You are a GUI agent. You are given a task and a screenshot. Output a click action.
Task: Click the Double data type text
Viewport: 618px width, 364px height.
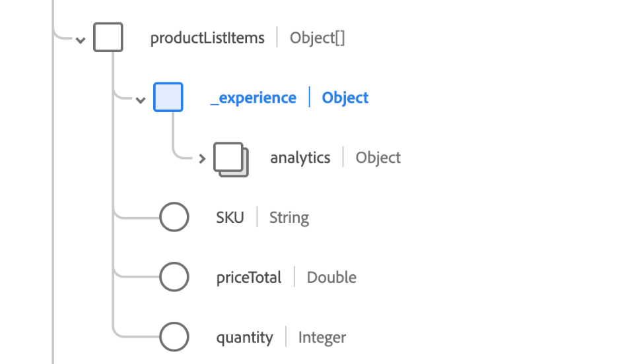pos(331,278)
